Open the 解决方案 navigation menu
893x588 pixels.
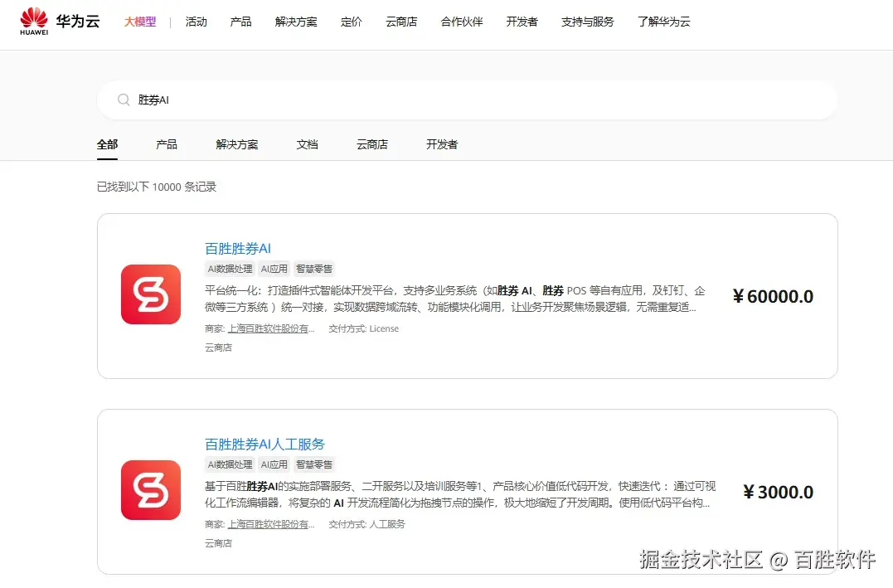[296, 22]
